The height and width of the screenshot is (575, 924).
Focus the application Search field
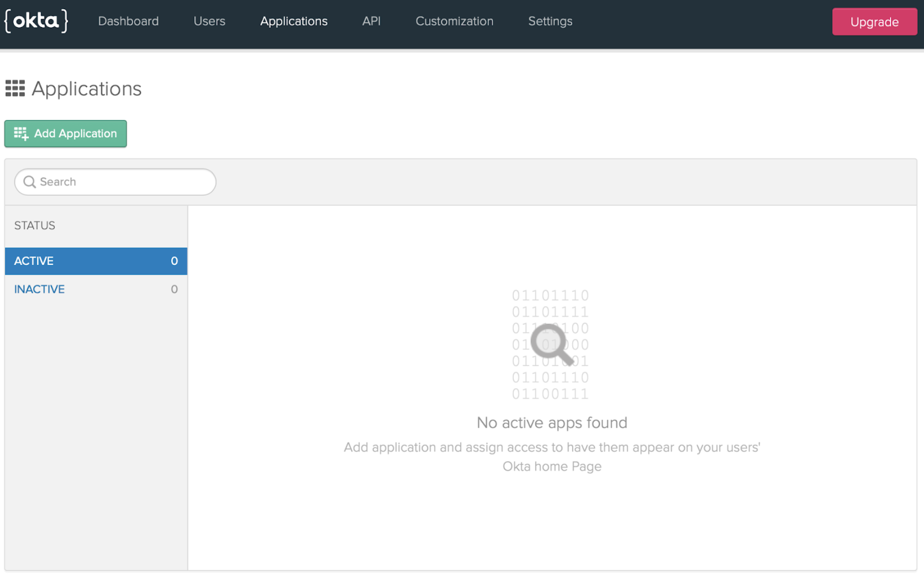coord(123,182)
